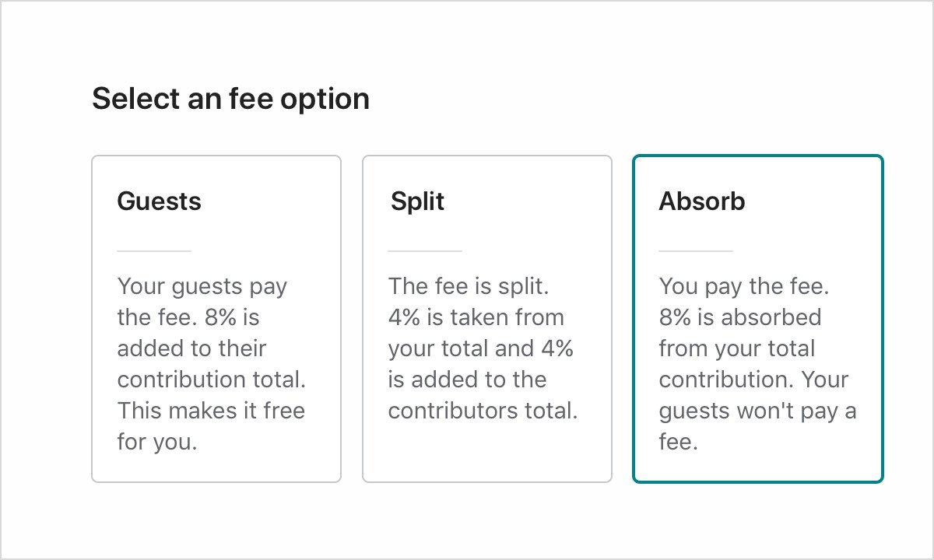Select the Guests fee option
The height and width of the screenshot is (560, 934).
216,317
